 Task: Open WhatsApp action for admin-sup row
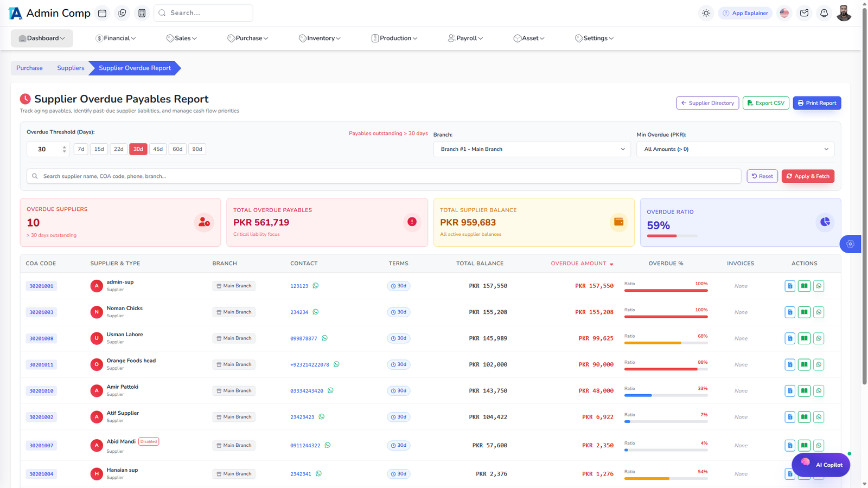[819, 286]
